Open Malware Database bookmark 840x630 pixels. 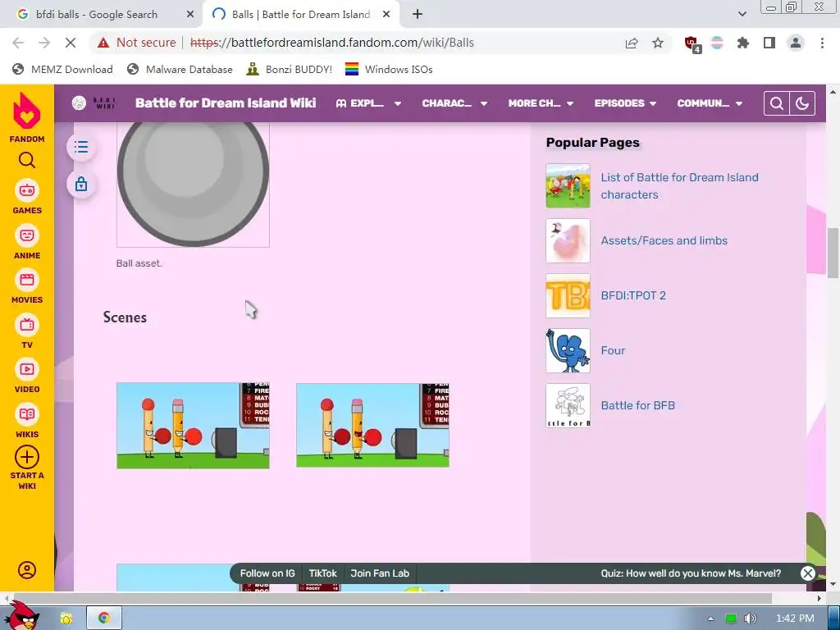pyautogui.click(x=180, y=69)
